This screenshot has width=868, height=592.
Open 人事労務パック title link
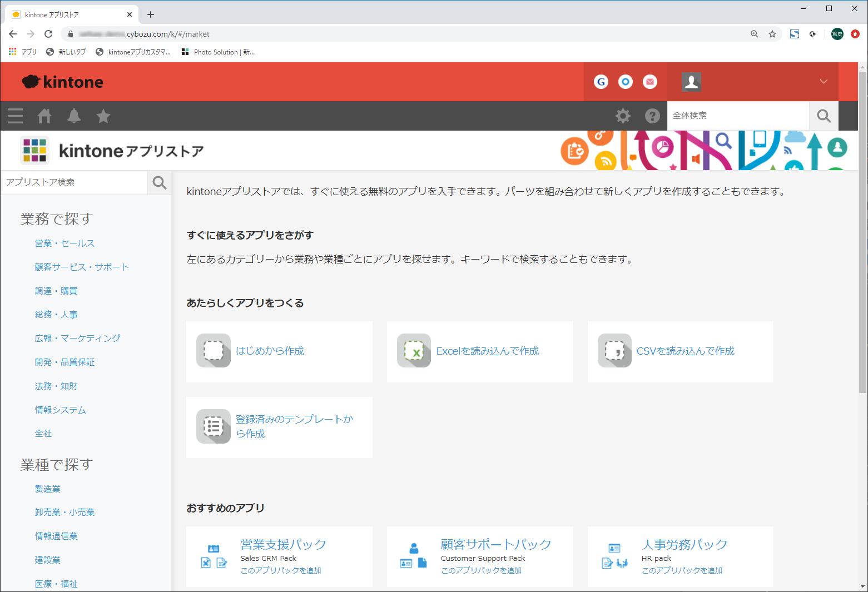(x=685, y=544)
